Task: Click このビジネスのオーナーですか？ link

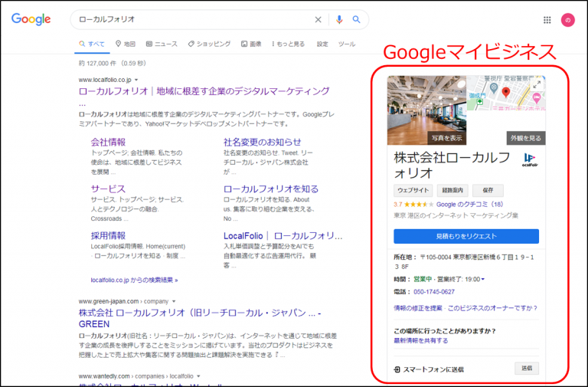Action: pyautogui.click(x=492, y=308)
